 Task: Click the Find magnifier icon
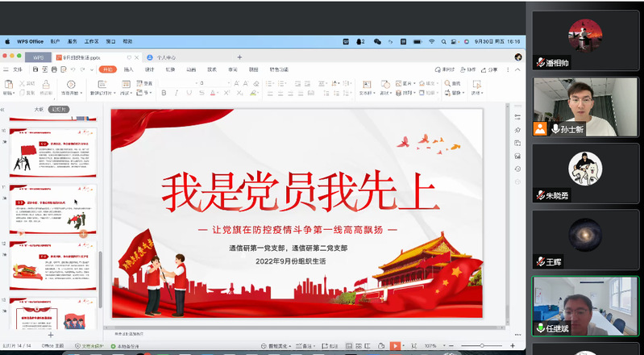[x=447, y=83]
